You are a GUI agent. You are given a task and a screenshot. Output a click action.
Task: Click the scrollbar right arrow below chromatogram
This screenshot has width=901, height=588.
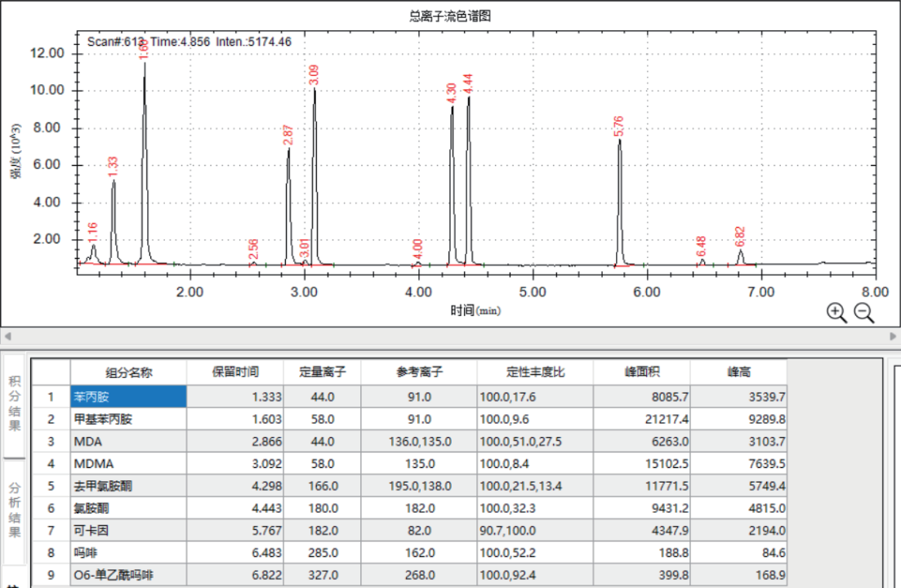tap(893, 336)
